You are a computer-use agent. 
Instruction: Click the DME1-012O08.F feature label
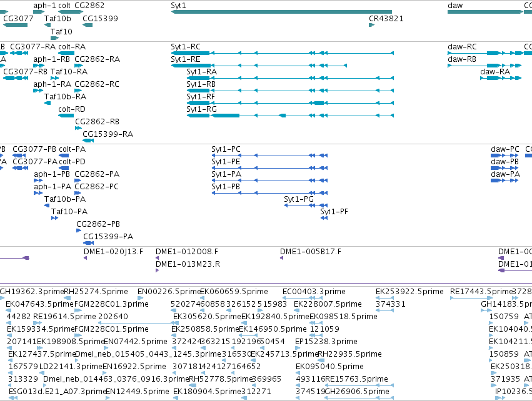click(187, 252)
